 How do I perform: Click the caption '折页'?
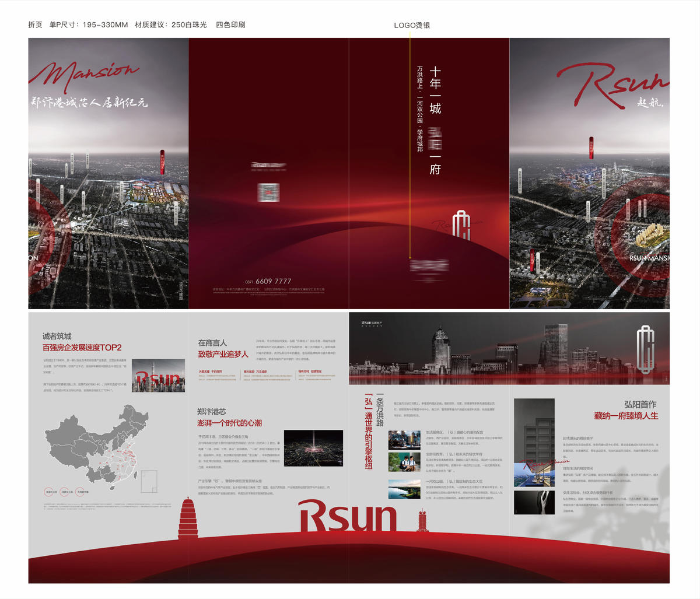35,24
